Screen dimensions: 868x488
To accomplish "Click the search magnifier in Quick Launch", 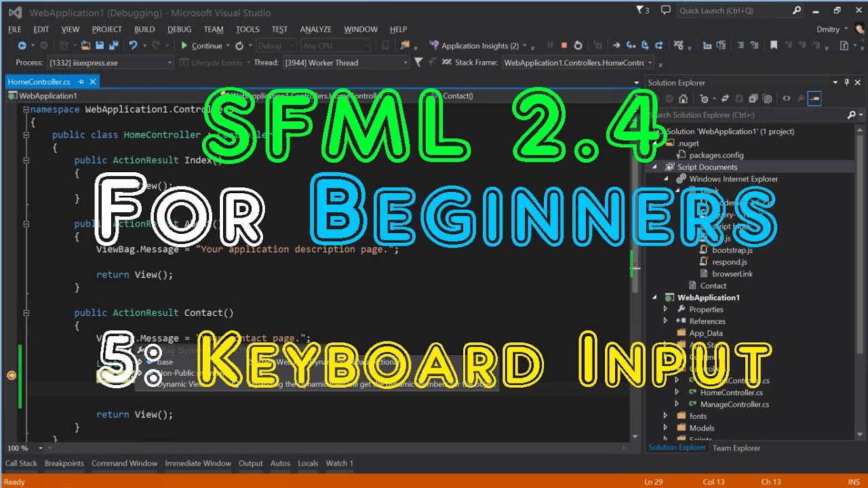I will point(797,10).
